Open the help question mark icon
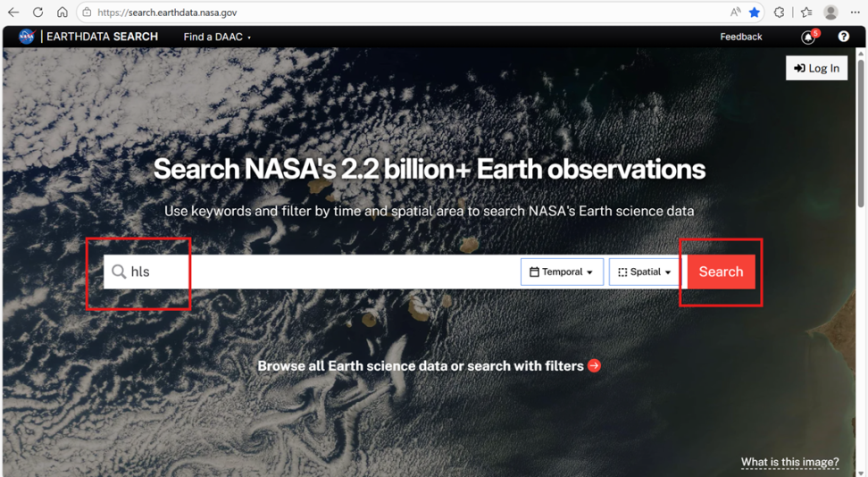This screenshot has width=868, height=477. coord(843,37)
